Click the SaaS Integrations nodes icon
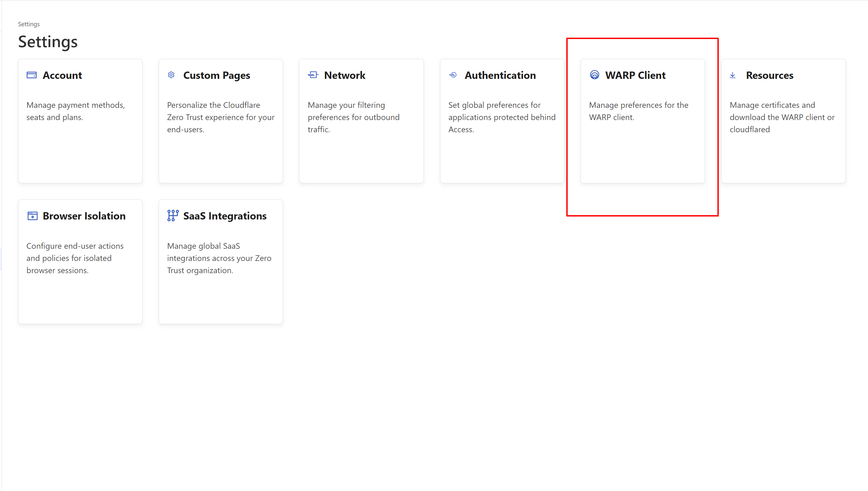868x491 pixels. (x=173, y=215)
